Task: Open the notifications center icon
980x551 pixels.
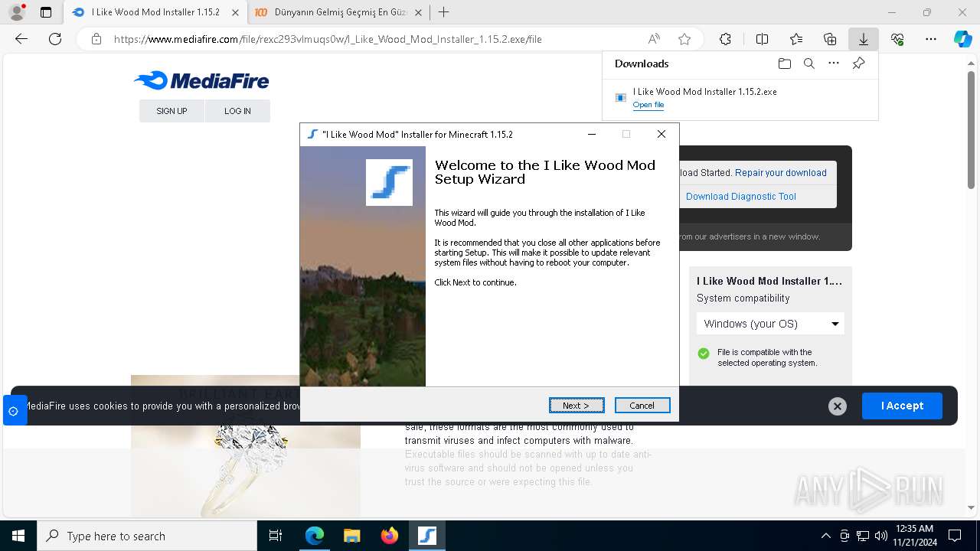Action: coord(955,536)
